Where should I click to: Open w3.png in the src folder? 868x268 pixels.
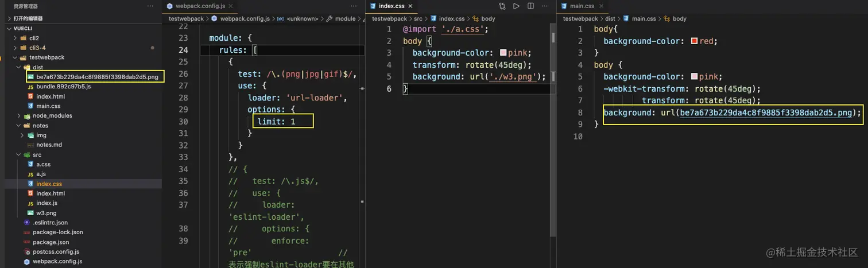pyautogui.click(x=46, y=213)
